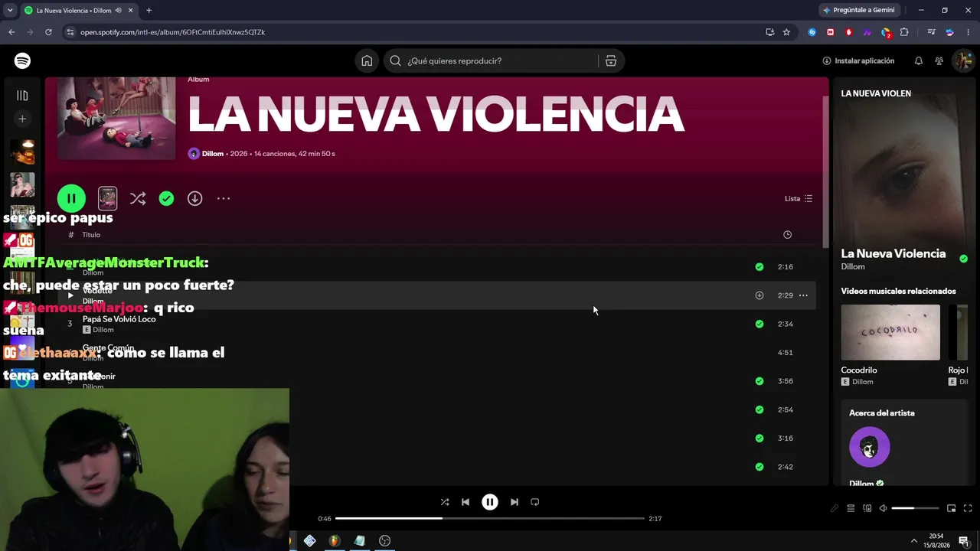Viewport: 980px width, 551px height.
Task: Open the notifications bell
Action: pos(918,60)
